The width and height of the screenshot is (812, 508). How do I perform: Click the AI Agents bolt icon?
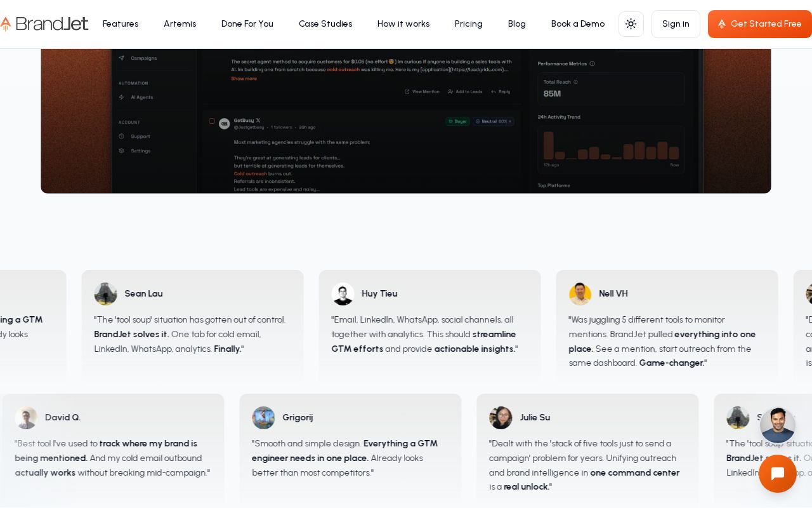[x=122, y=97]
